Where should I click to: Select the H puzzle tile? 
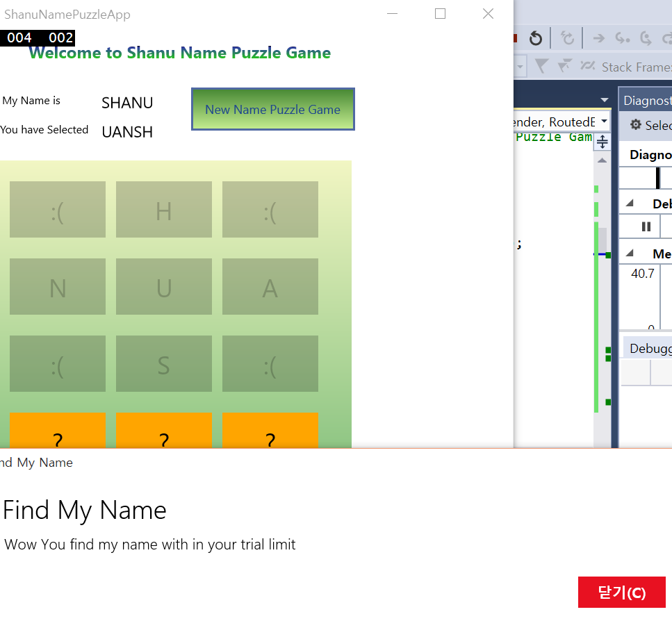(164, 209)
